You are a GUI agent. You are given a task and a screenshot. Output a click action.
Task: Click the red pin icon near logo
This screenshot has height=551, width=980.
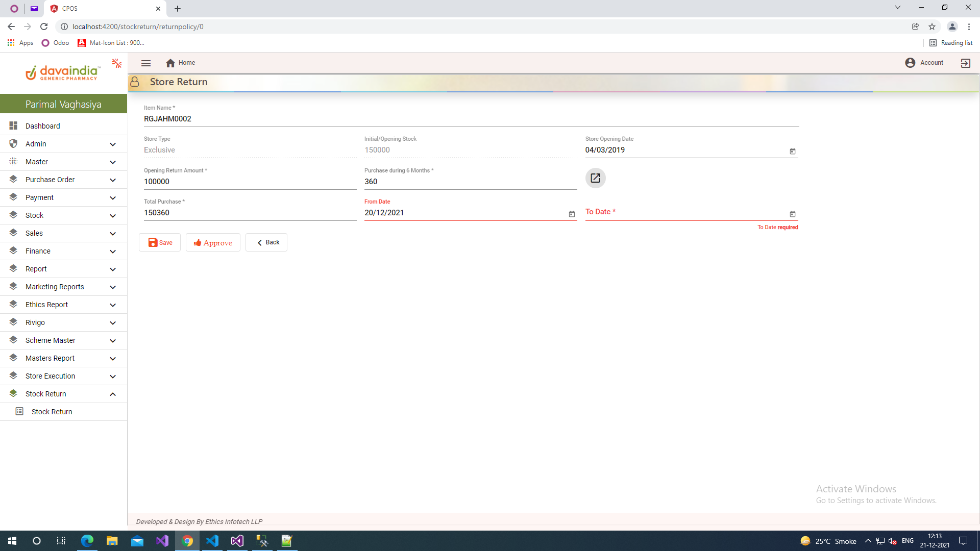[x=117, y=63]
